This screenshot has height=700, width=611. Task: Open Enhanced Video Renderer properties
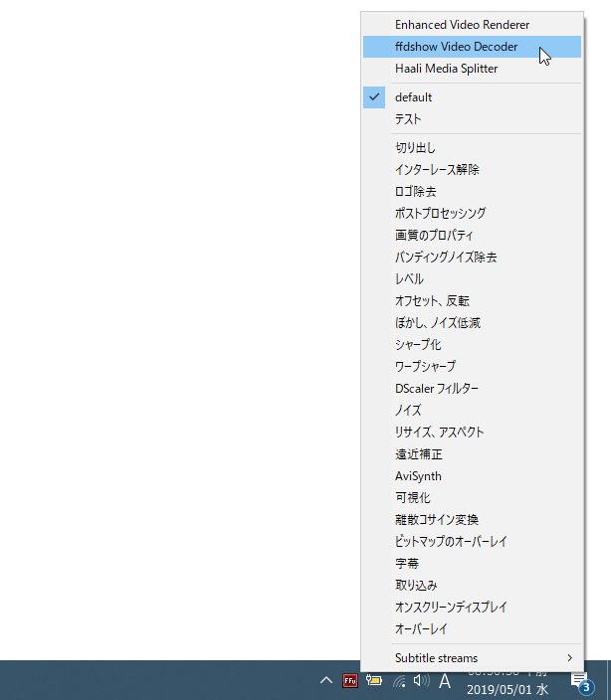pyautogui.click(x=472, y=25)
